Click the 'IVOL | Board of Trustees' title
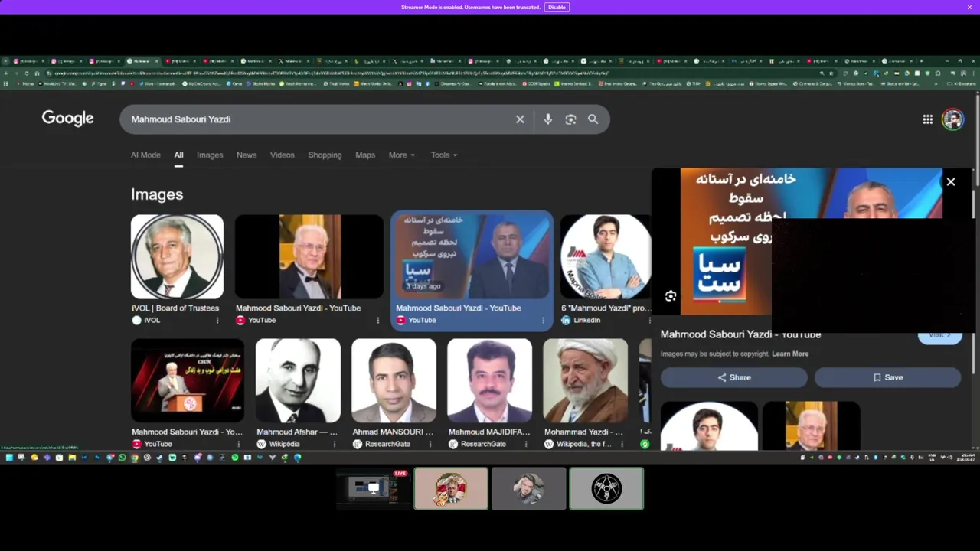 coord(175,308)
